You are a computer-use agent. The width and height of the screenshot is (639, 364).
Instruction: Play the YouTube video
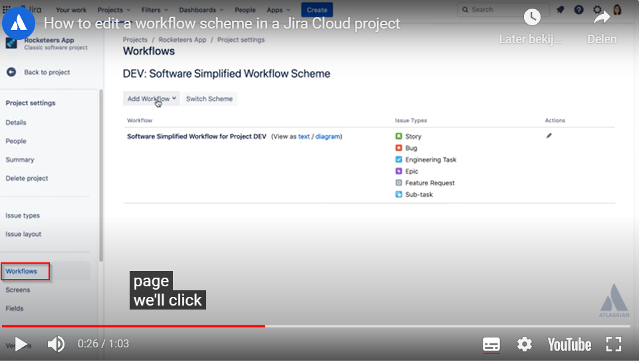21,345
